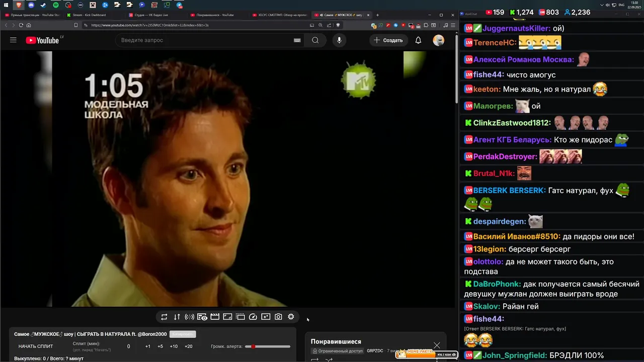644x362 pixels.
Task: Click the message "Райан гей" by Skalov
Action: [520, 306]
